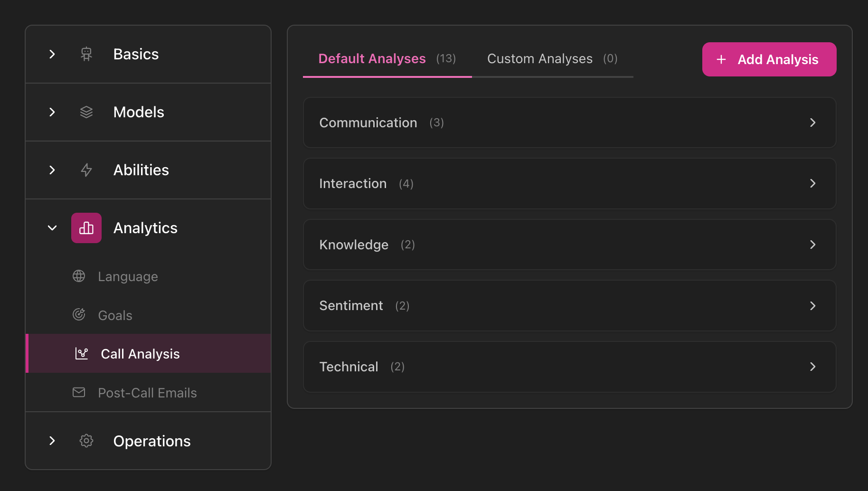Select the Default Analyses tab
Screen dimensions: 868x491
coord(372,58)
